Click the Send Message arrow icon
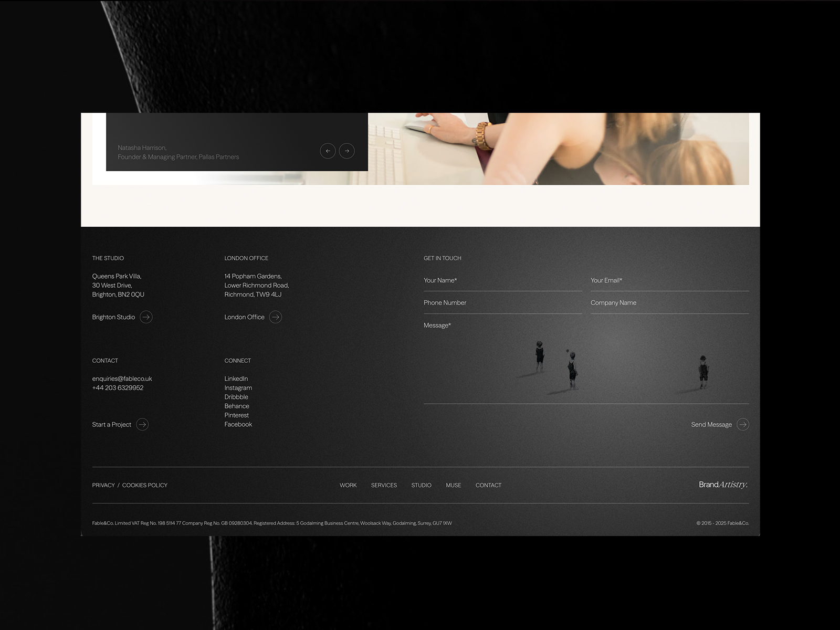 743,425
